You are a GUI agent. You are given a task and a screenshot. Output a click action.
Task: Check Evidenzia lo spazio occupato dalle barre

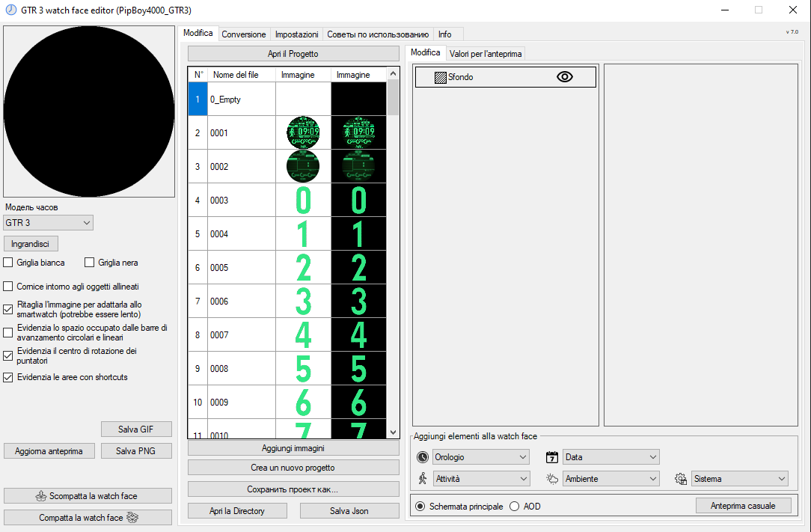click(x=7, y=332)
